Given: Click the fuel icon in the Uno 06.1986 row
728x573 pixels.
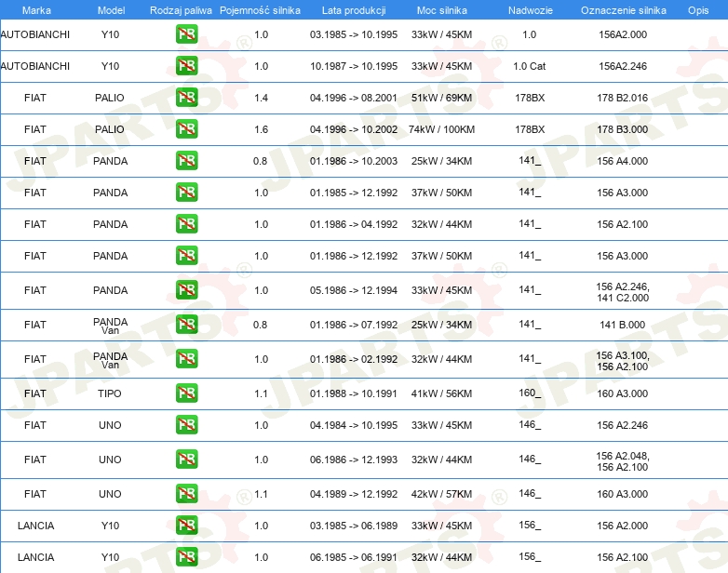Looking at the screenshot, I should coord(186,459).
